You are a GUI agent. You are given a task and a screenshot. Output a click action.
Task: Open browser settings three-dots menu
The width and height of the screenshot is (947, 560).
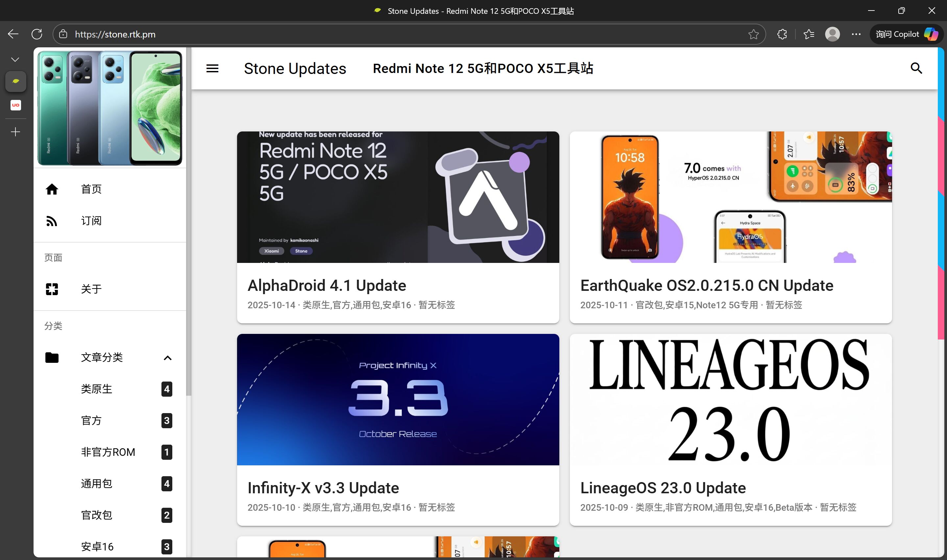(856, 34)
